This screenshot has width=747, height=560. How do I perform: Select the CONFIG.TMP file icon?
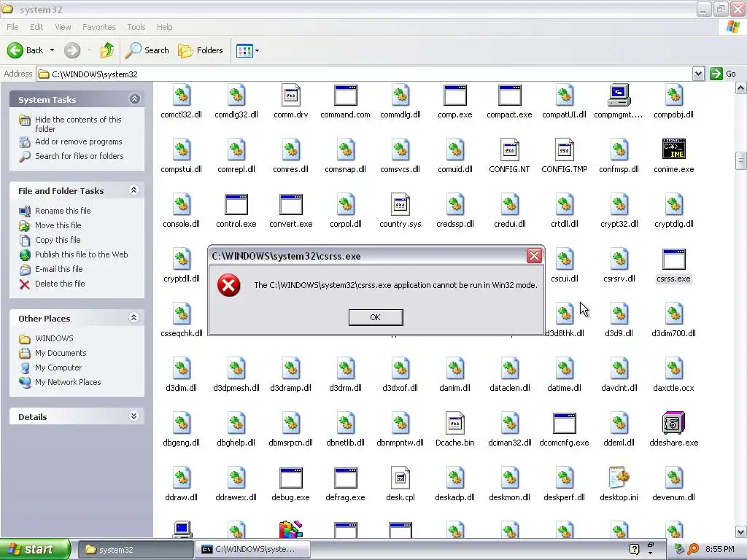564,149
